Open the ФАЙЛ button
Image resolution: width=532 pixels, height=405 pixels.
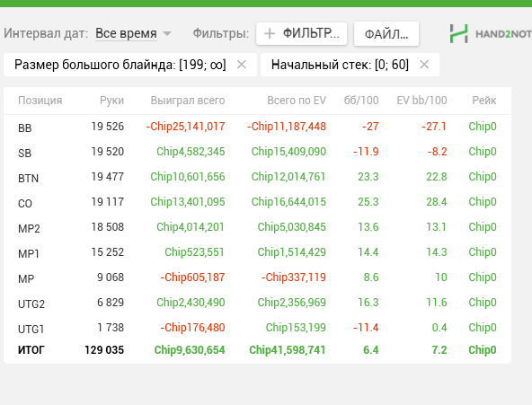pos(386,33)
